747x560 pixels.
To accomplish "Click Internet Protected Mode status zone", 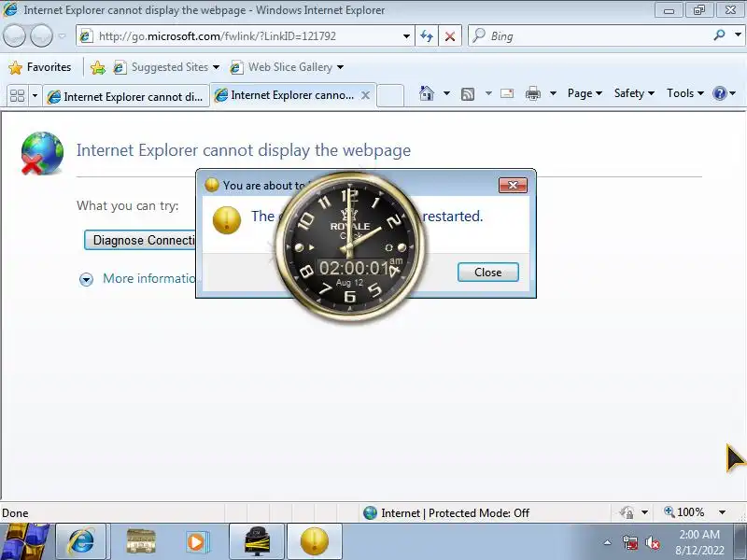I will [x=446, y=512].
